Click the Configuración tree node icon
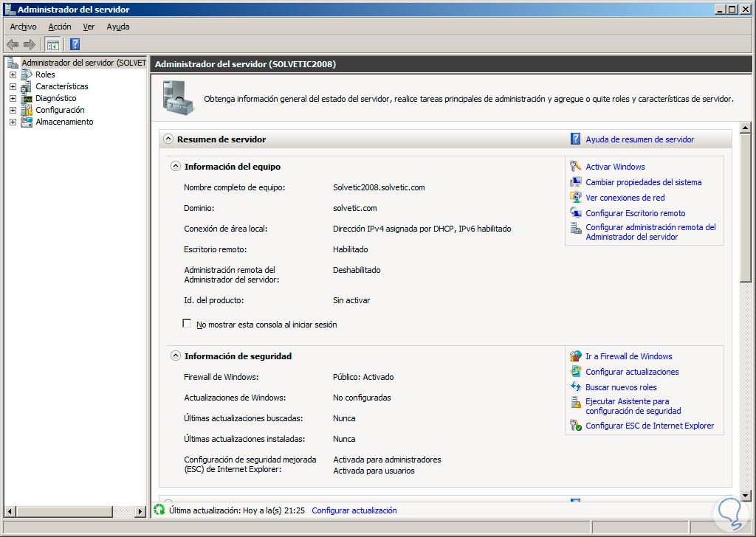This screenshot has width=756, height=537. coord(27,111)
